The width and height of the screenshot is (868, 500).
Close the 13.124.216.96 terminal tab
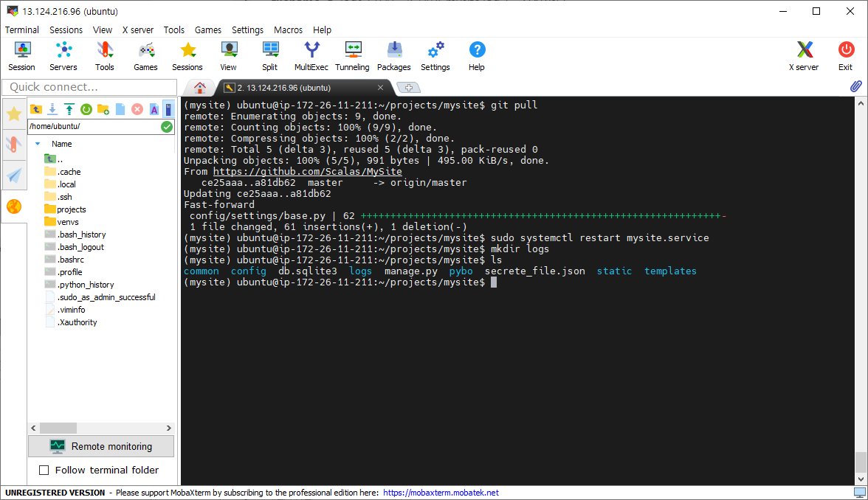pos(380,87)
